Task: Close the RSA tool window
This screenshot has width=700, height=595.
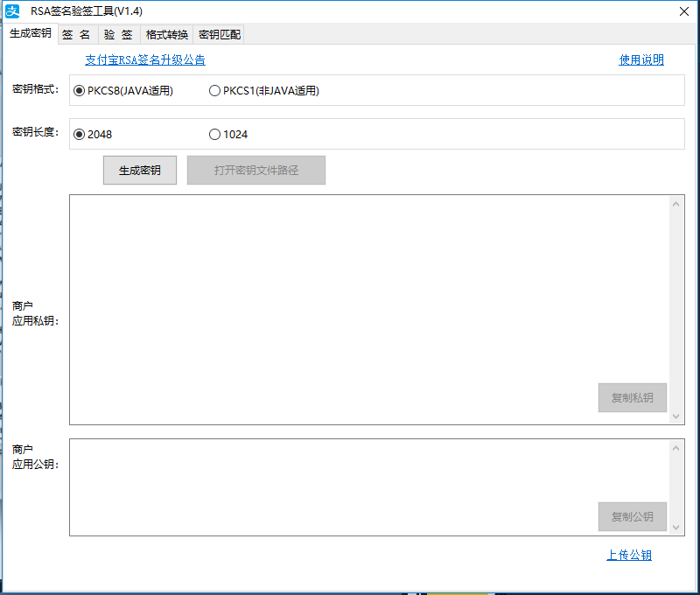Action: point(683,10)
